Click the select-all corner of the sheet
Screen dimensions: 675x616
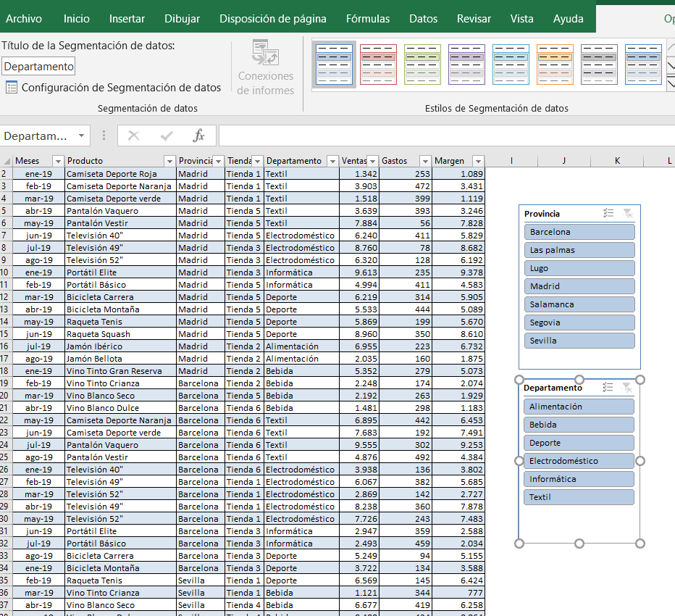pos(7,161)
